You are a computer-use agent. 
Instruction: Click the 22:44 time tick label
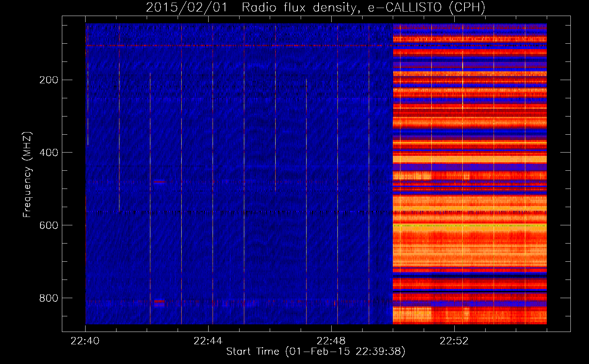tap(208, 341)
